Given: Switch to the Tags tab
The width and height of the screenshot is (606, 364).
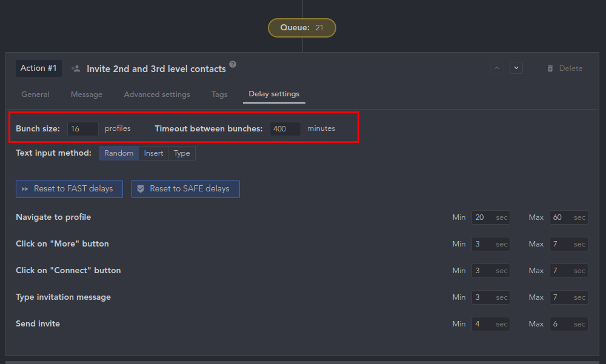Looking at the screenshot, I should click(x=219, y=94).
